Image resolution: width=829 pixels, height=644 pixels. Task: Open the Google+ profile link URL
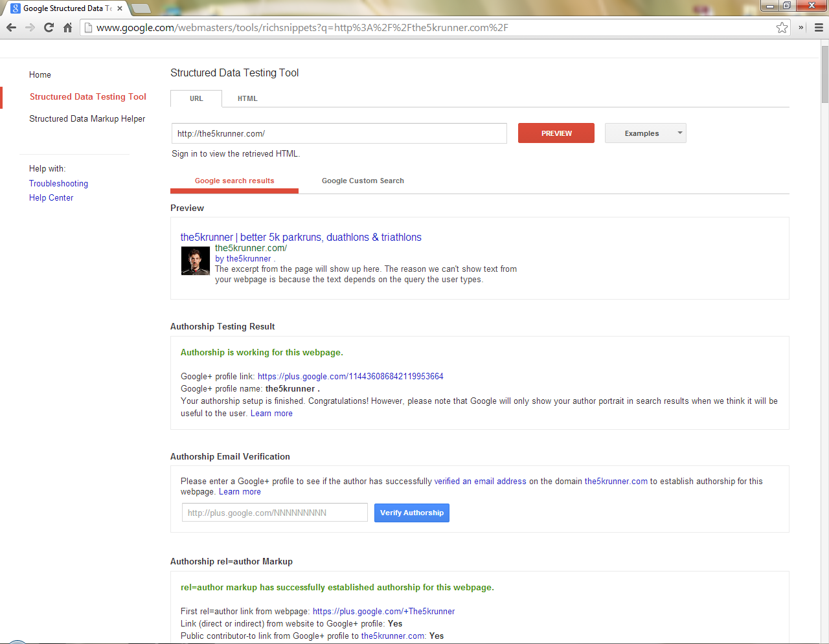tap(350, 377)
